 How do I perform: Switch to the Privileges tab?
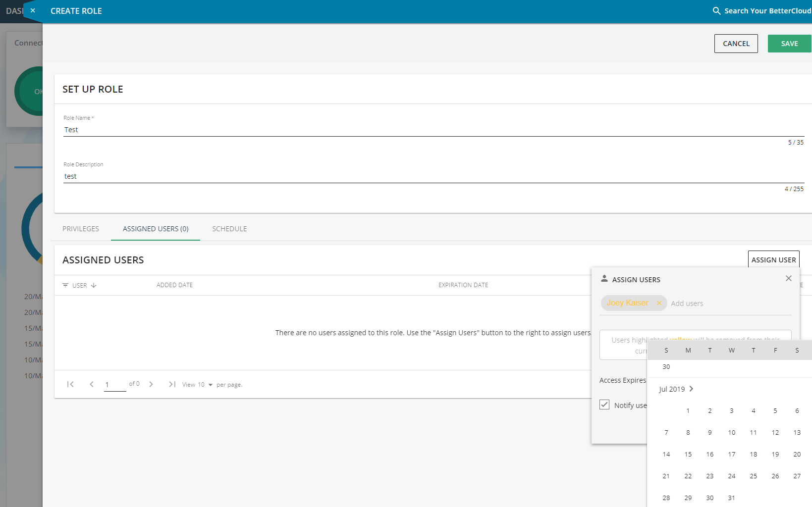click(81, 229)
